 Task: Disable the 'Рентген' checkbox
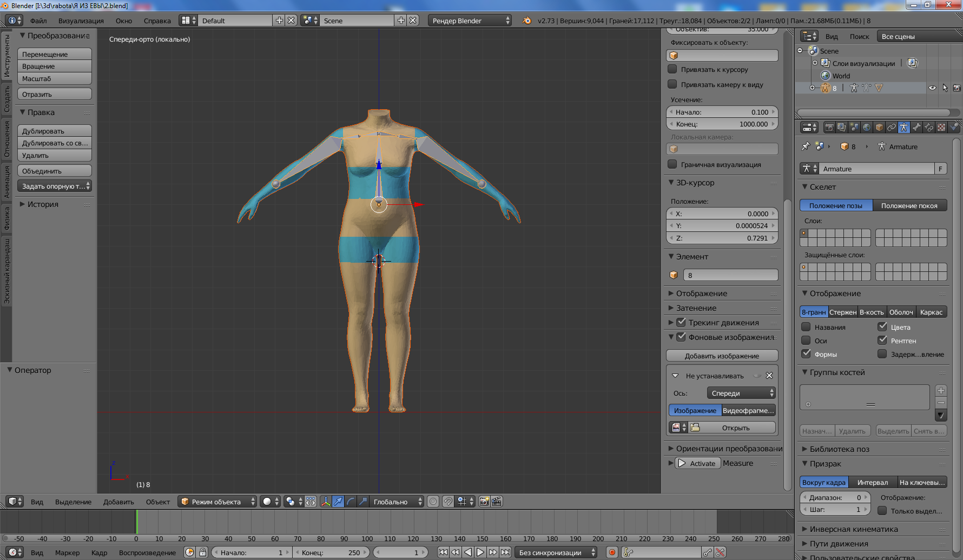(x=882, y=341)
